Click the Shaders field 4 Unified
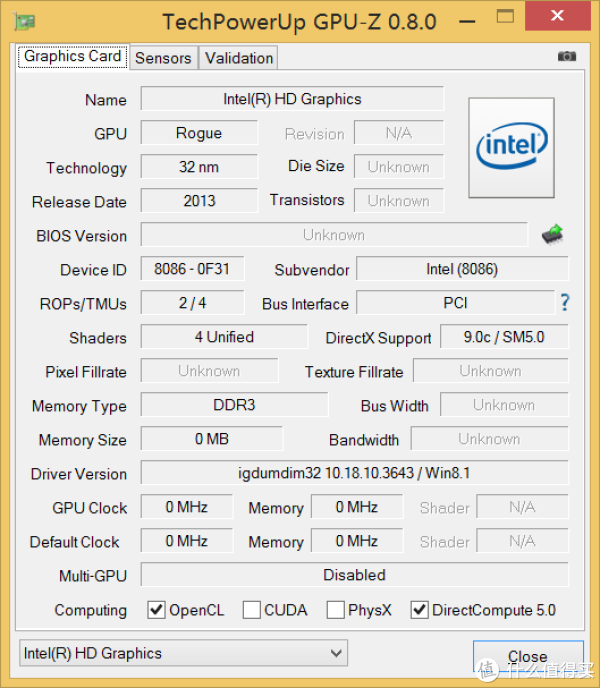The width and height of the screenshot is (600, 688). [224, 337]
